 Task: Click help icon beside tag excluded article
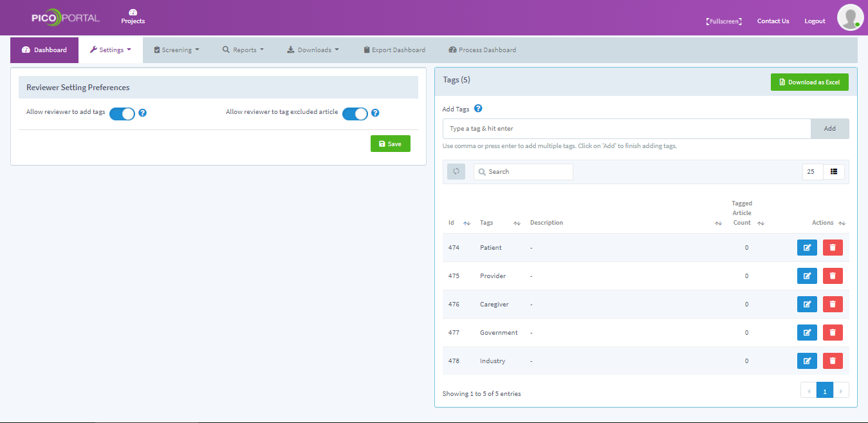pos(375,113)
